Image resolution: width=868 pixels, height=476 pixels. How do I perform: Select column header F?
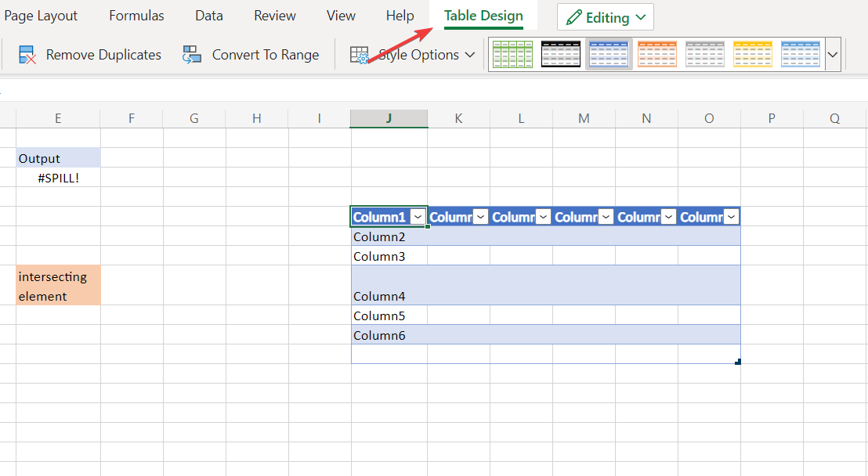[x=132, y=118]
